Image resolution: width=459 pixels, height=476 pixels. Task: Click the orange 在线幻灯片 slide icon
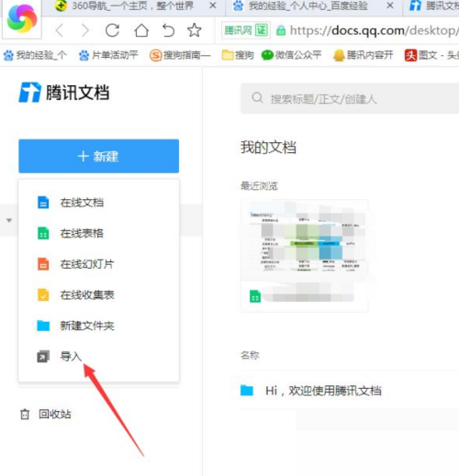(43, 264)
